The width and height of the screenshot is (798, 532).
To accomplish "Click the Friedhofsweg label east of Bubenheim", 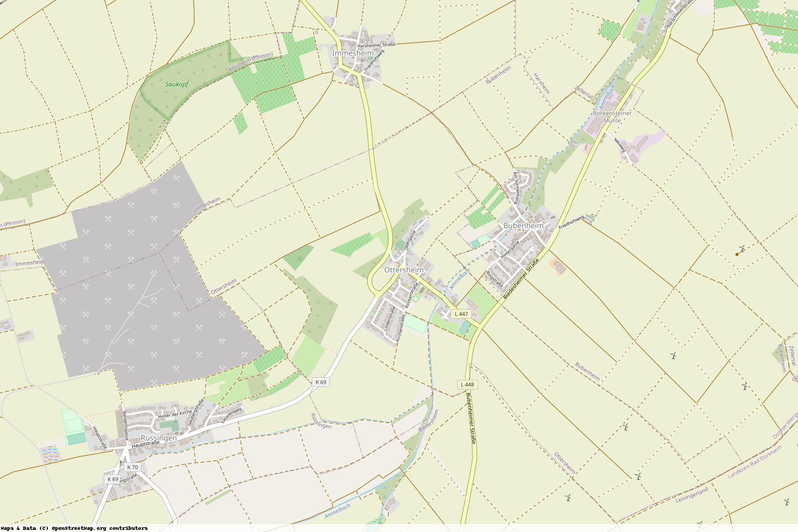I will [x=571, y=222].
